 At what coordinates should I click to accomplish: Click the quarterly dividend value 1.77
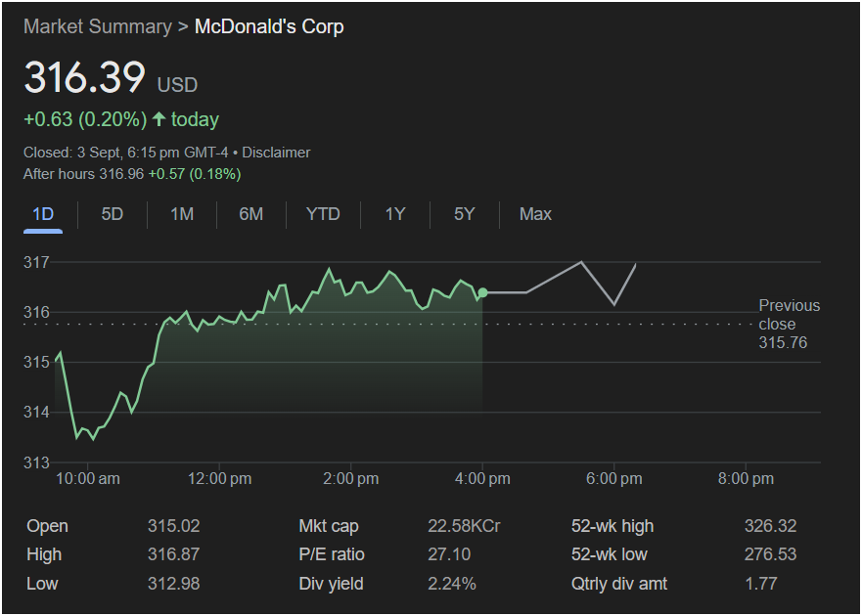click(761, 583)
